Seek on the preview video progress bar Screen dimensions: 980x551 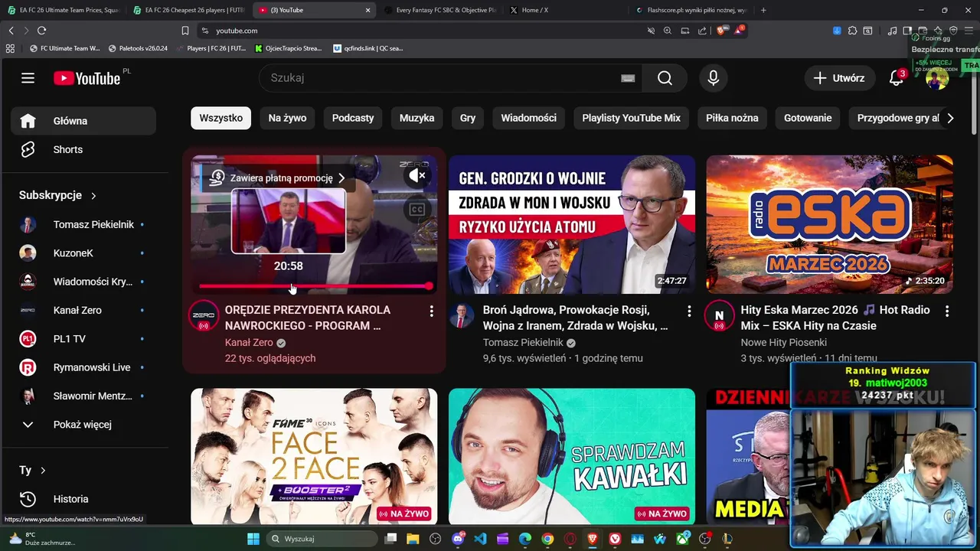tap(315, 286)
